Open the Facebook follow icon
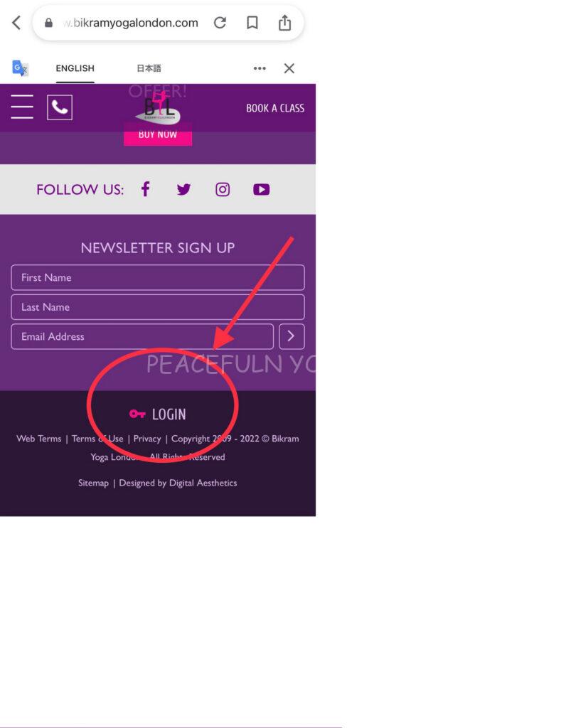This screenshot has width=566, height=728. (145, 189)
